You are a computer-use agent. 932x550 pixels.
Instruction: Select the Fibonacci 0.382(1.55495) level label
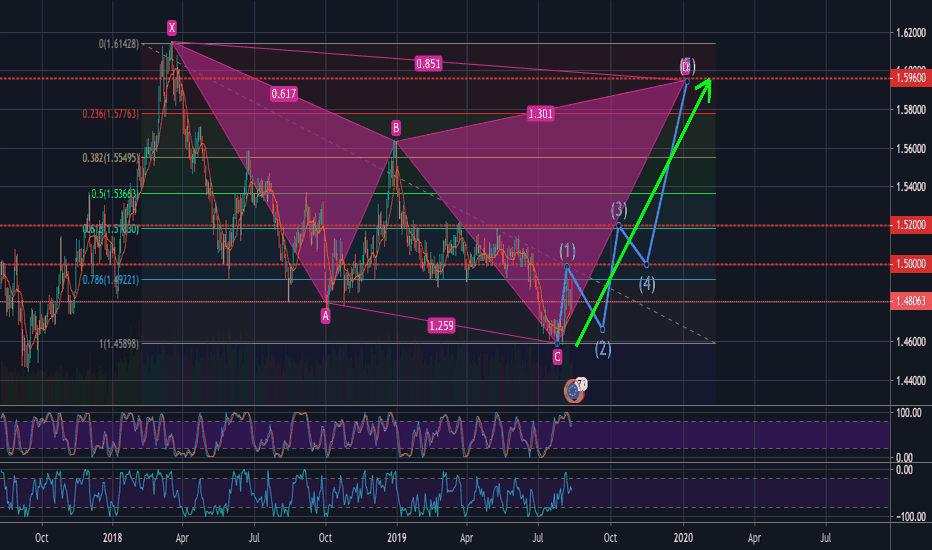[111, 158]
